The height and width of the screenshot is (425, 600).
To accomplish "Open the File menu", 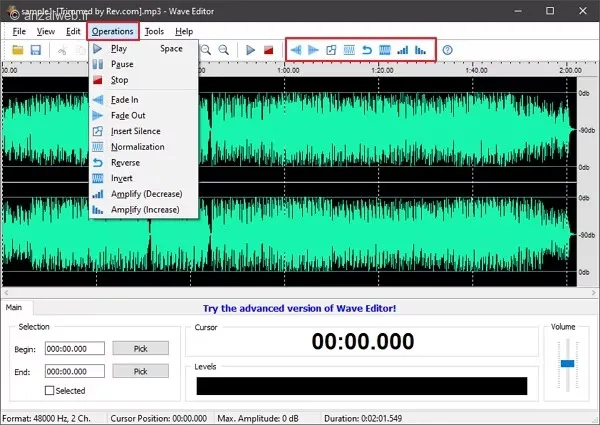I will [x=19, y=31].
